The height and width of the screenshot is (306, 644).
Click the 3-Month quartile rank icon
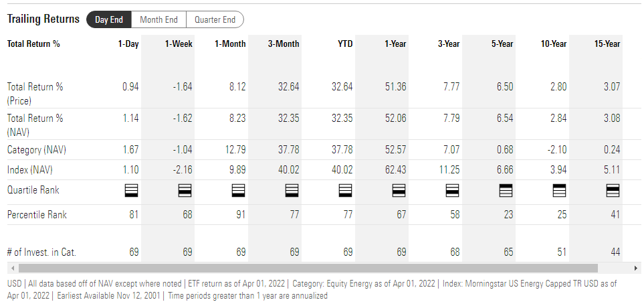pos(292,191)
